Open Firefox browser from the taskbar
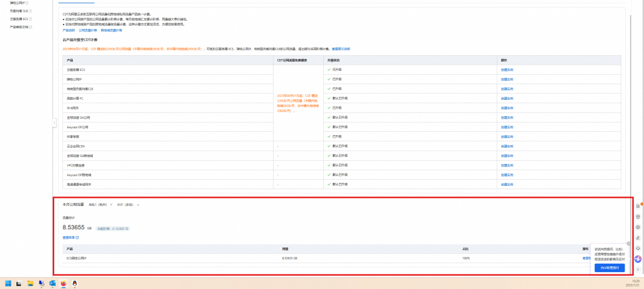Screen dimensions: 644x289 pyautogui.click(x=64, y=283)
